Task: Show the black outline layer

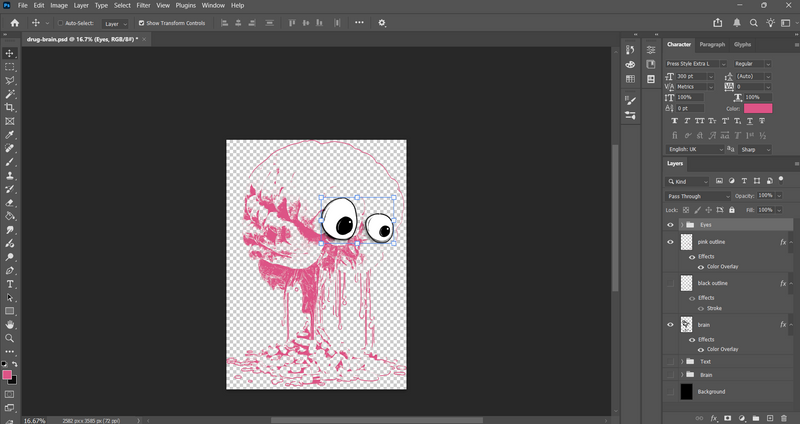Action: tap(670, 283)
